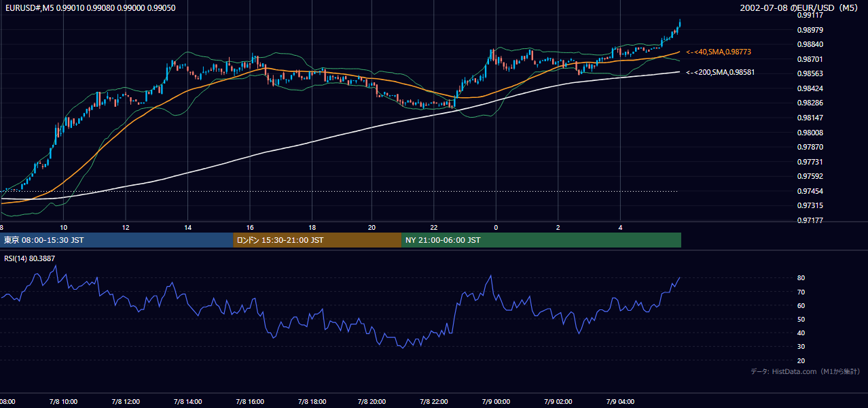Click the 7/9 04:00 date axis label
The image size is (868, 408).
click(620, 402)
